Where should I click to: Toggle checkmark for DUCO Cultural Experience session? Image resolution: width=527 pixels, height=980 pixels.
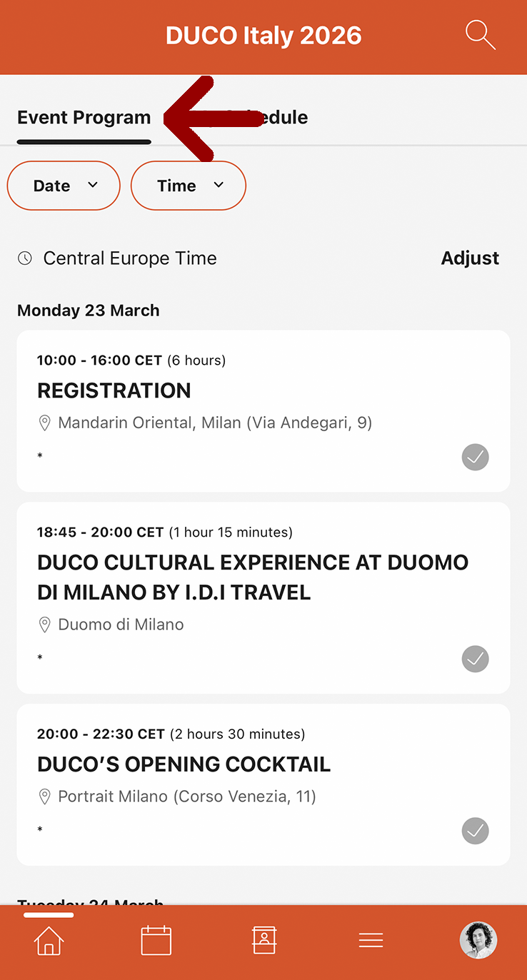point(476,659)
